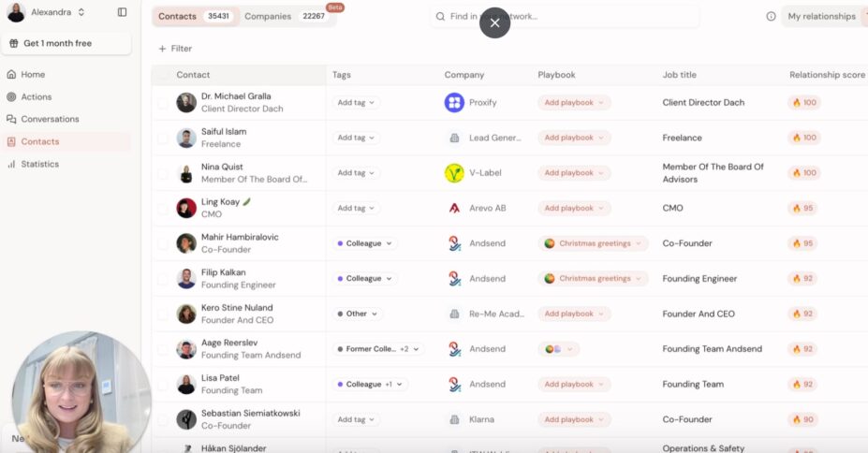
Task: Click the Get 1 month free button
Action: 66,43
